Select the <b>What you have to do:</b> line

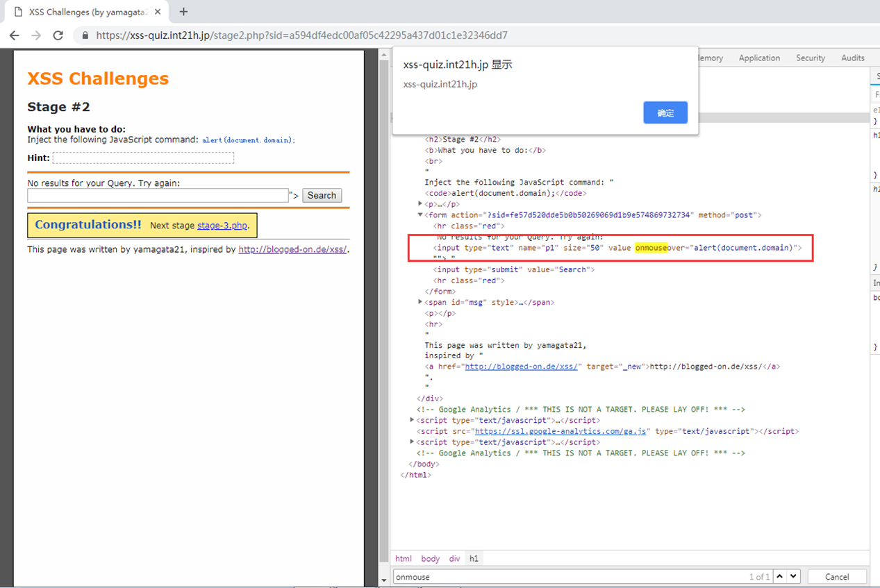pyautogui.click(x=485, y=150)
